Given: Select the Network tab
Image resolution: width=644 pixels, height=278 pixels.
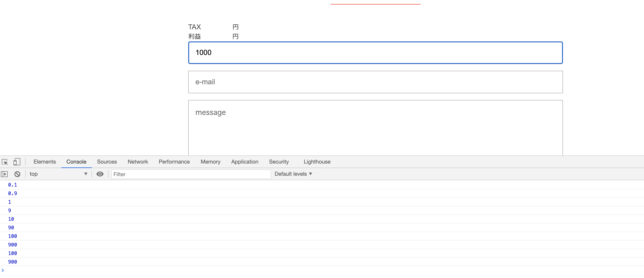Looking at the screenshot, I should pyautogui.click(x=138, y=162).
